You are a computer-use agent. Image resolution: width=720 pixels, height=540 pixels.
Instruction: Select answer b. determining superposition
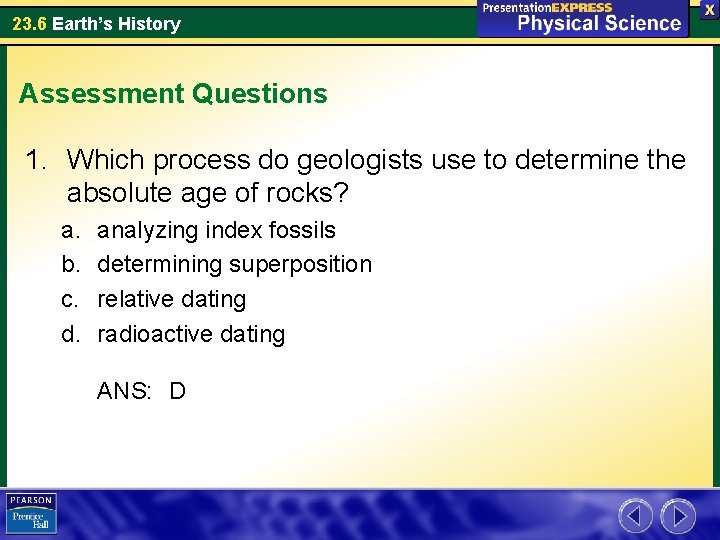tap(216, 264)
